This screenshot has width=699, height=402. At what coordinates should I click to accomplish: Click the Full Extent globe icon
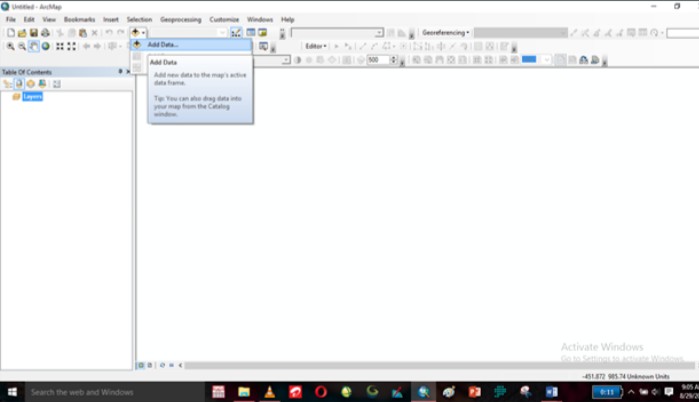click(x=45, y=46)
